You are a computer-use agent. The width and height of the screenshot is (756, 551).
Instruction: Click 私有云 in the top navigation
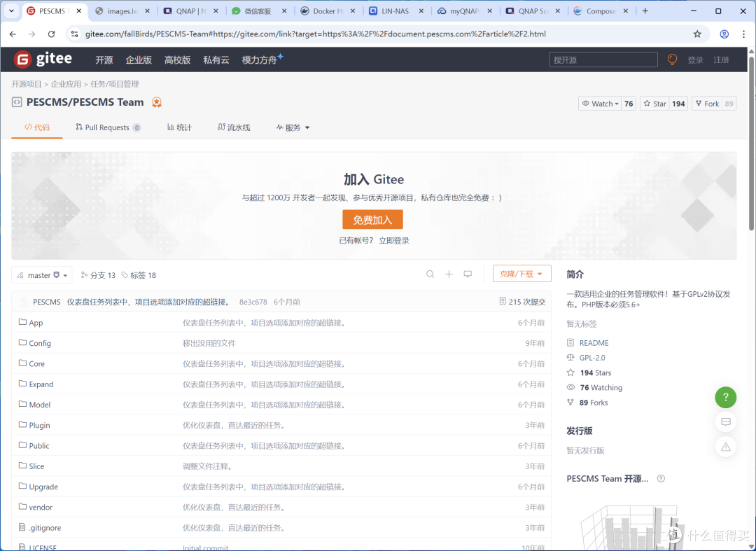coord(216,60)
